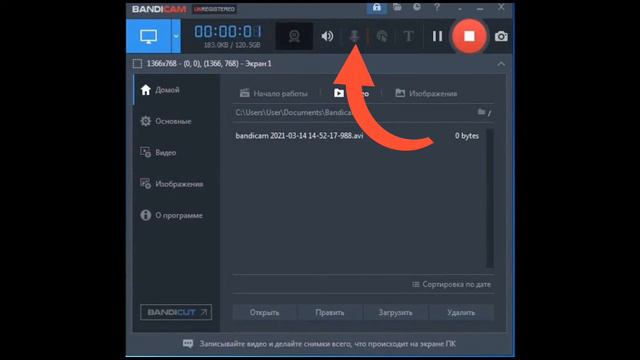Toggle the text overlay T icon
The width and height of the screenshot is (640, 360).
pyautogui.click(x=409, y=36)
